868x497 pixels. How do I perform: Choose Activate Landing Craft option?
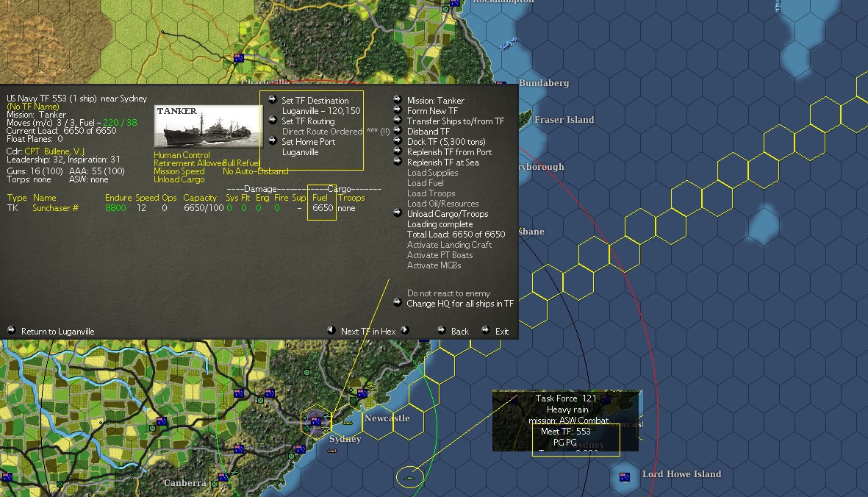pos(449,245)
